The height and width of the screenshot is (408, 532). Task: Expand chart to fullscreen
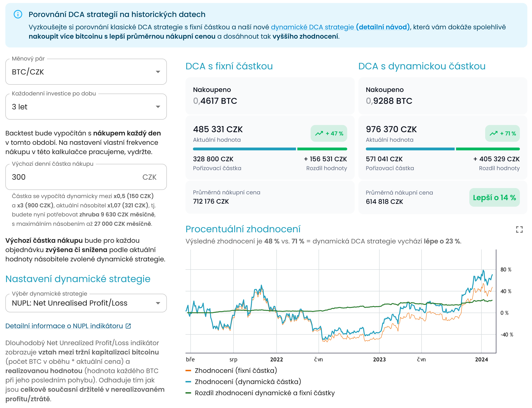pos(519,229)
